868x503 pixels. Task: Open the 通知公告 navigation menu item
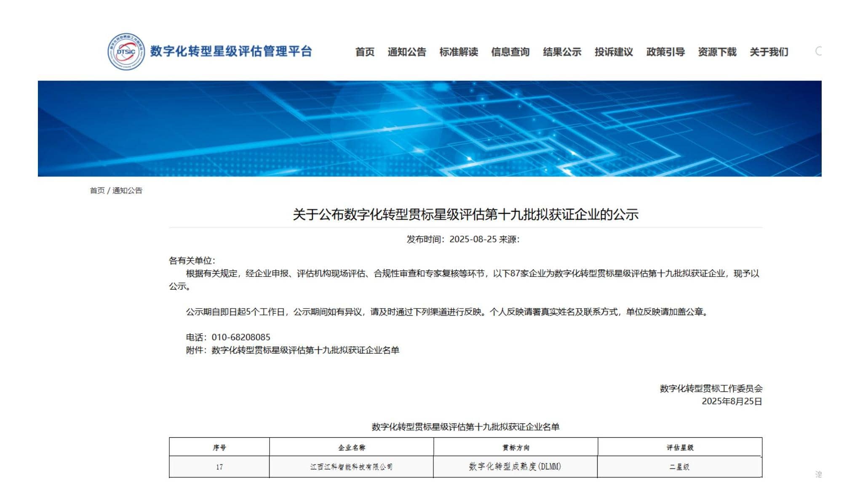tap(407, 52)
